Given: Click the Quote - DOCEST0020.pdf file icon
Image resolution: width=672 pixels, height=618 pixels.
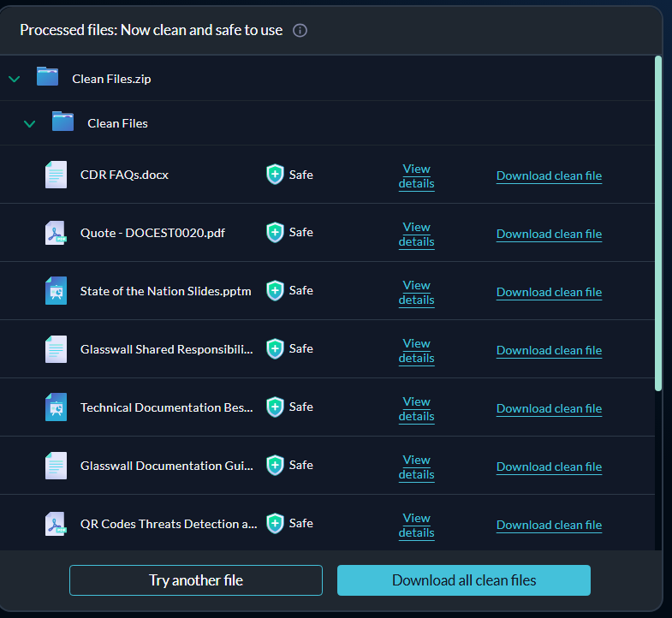Looking at the screenshot, I should coord(56,233).
